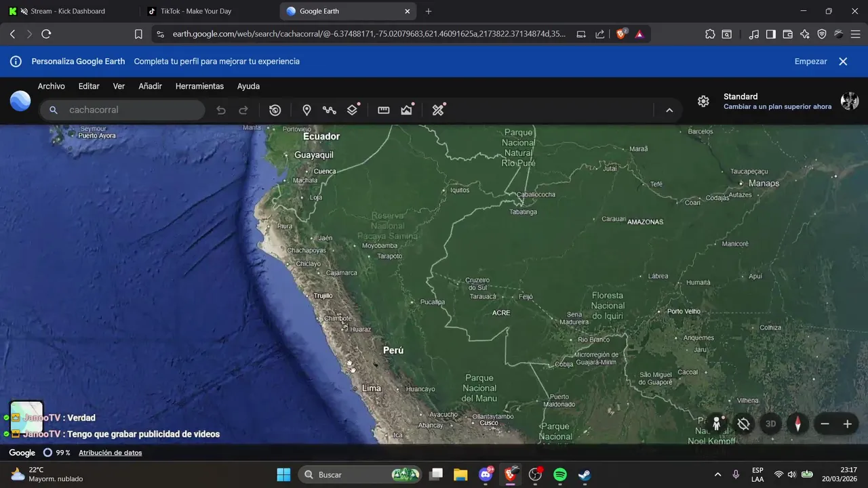The height and width of the screenshot is (488, 868).
Task: Open the minimap thumbnail at bottom left
Action: click(x=27, y=415)
